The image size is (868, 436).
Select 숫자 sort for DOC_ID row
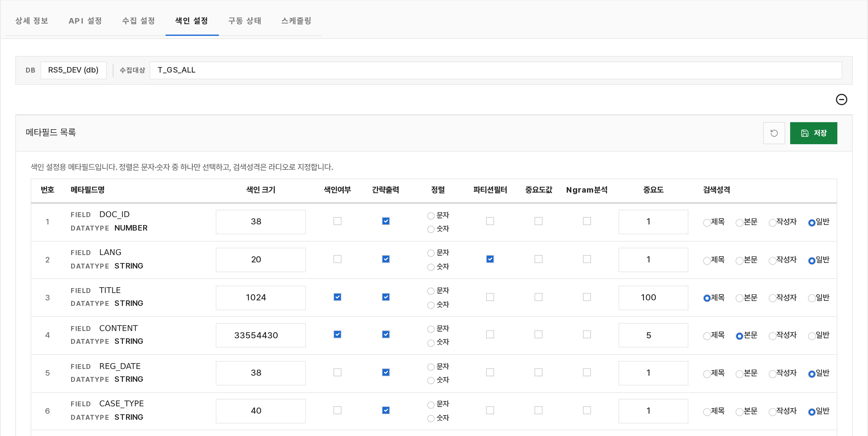(431, 229)
